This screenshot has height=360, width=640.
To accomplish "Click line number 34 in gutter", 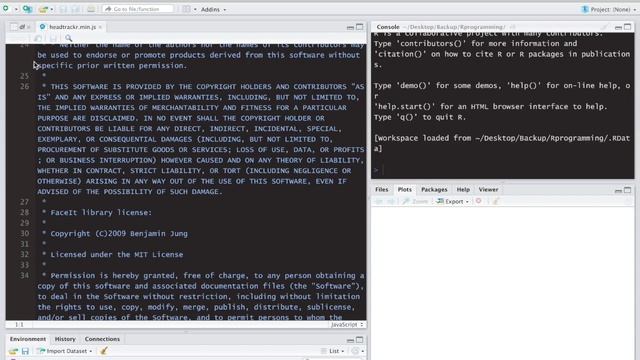I will pyautogui.click(x=24, y=275).
